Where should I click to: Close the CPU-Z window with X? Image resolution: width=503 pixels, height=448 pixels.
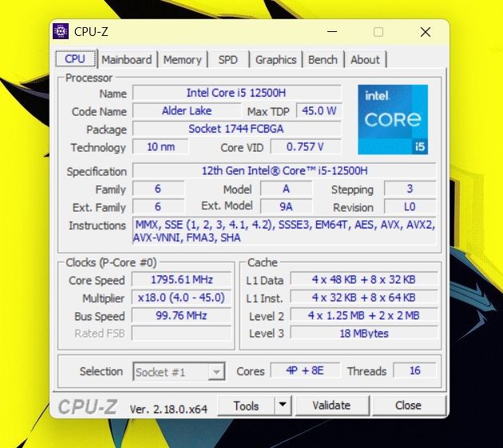point(426,32)
